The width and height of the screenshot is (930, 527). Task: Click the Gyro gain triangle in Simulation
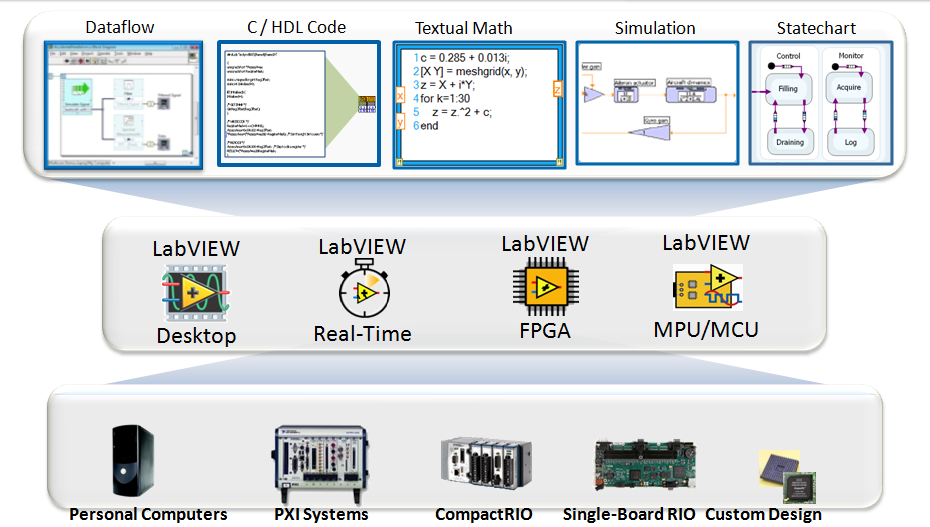pyautogui.click(x=649, y=133)
